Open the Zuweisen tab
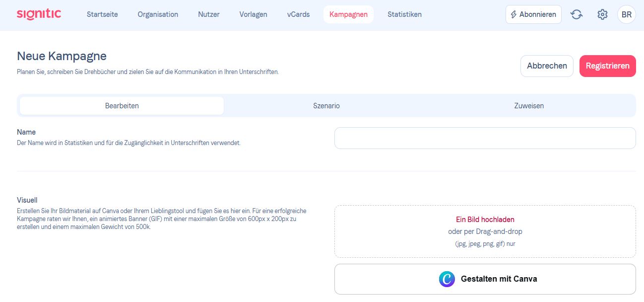 (529, 106)
